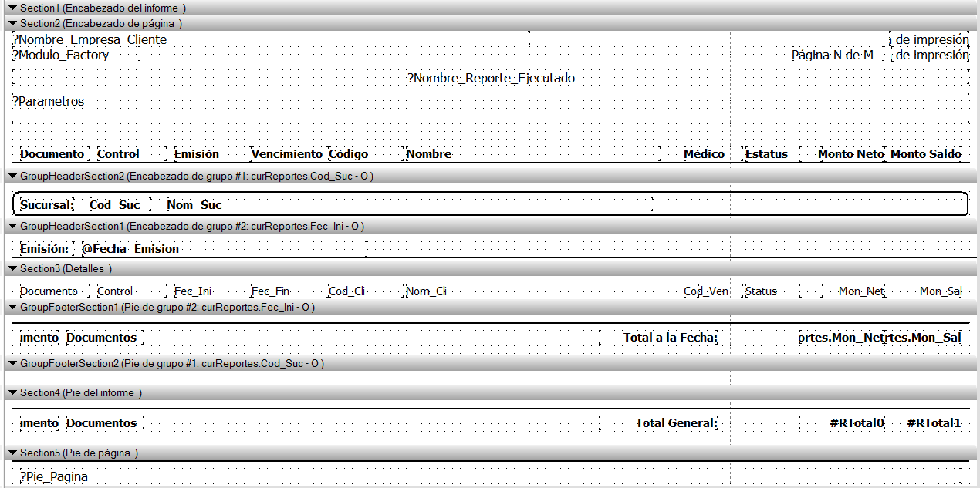
Task: Click the Nom_Cli detail field
Action: [x=427, y=291]
